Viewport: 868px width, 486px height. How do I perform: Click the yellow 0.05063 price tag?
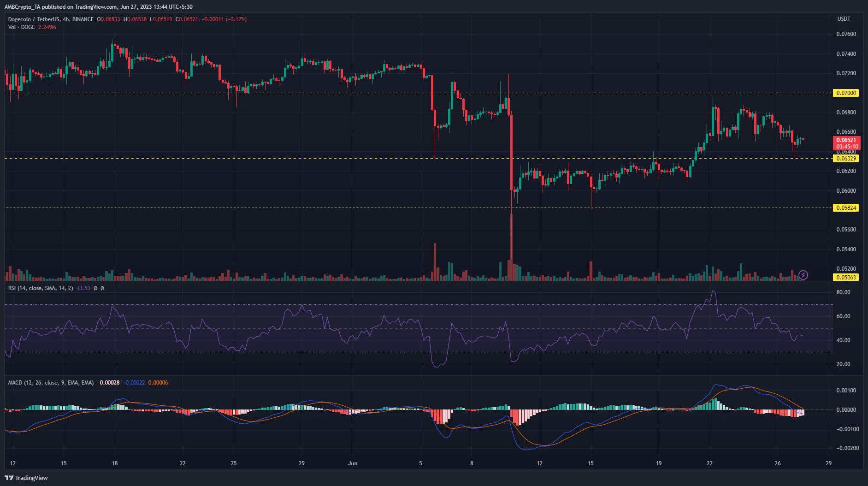846,278
